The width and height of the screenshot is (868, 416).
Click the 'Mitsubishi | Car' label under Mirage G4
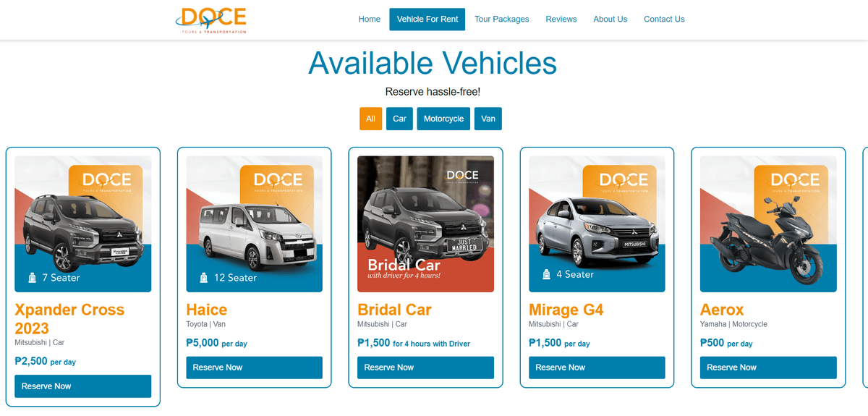553,324
